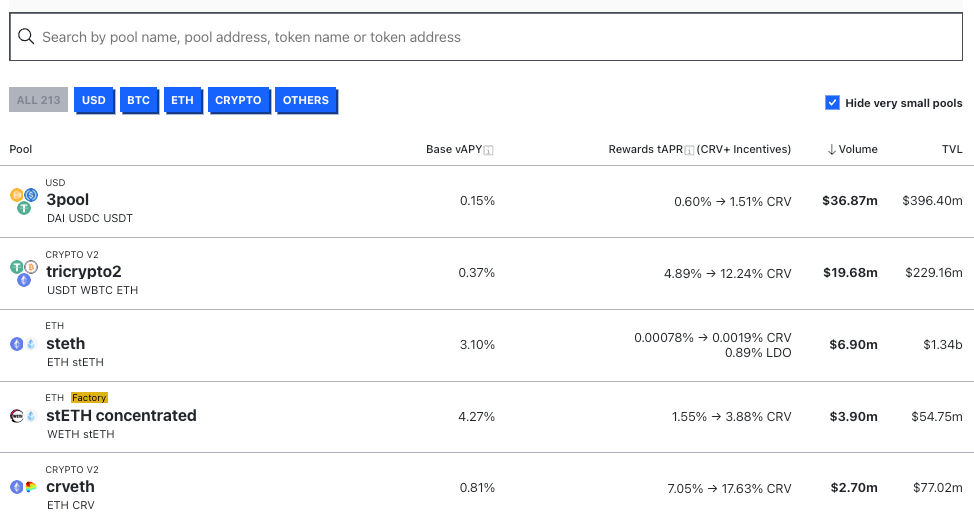
Task: Click WETH stETH token list
Action: 81,435
